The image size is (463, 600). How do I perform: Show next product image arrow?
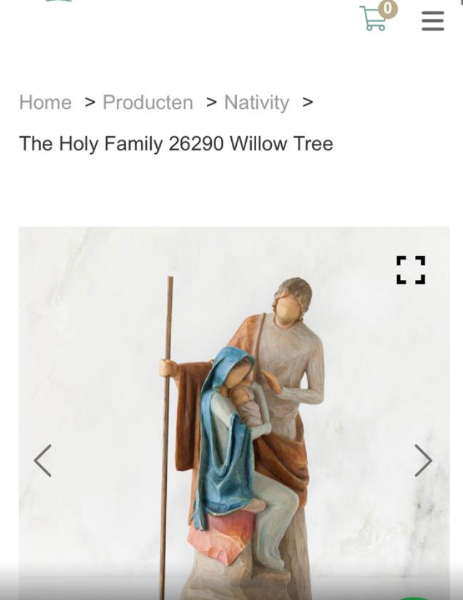click(424, 460)
